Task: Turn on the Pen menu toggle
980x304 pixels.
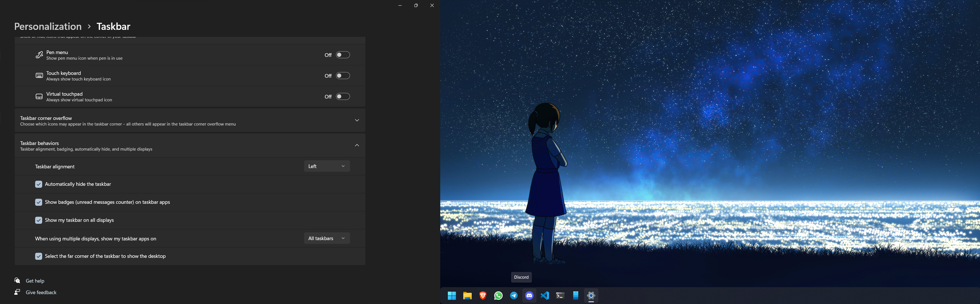Action: pos(342,55)
